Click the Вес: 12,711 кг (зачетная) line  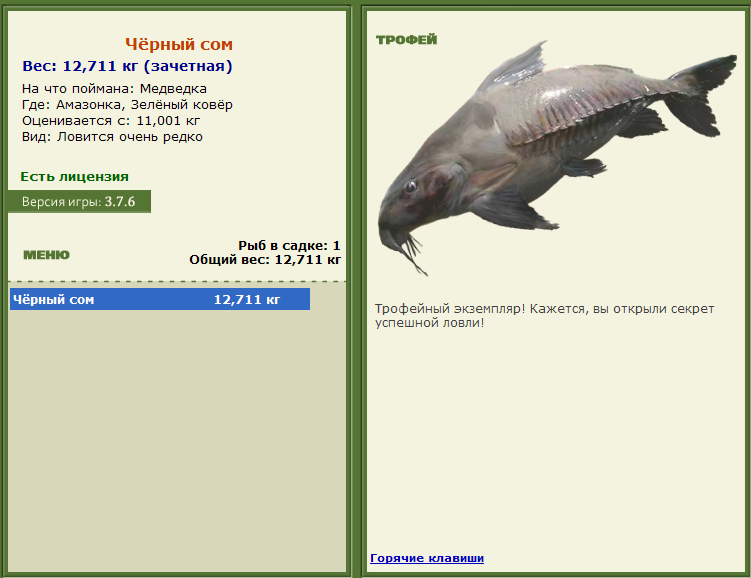pos(127,66)
